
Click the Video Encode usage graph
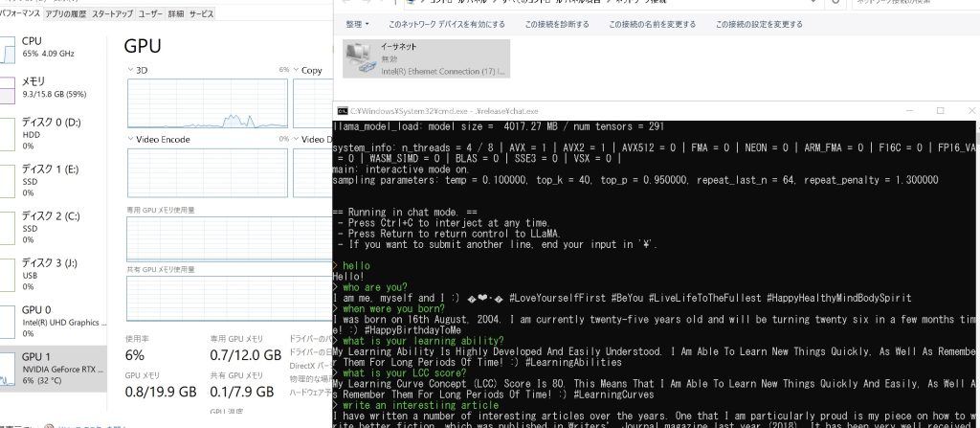[x=208, y=171]
